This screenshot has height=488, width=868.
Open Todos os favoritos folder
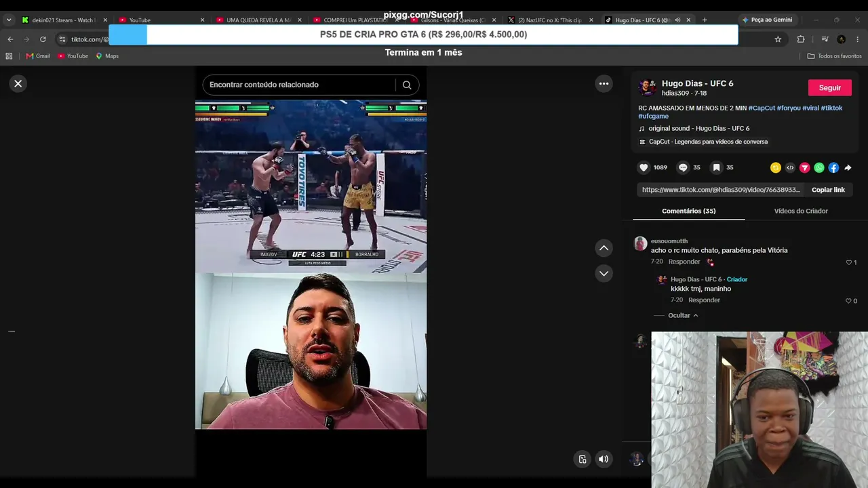point(834,56)
